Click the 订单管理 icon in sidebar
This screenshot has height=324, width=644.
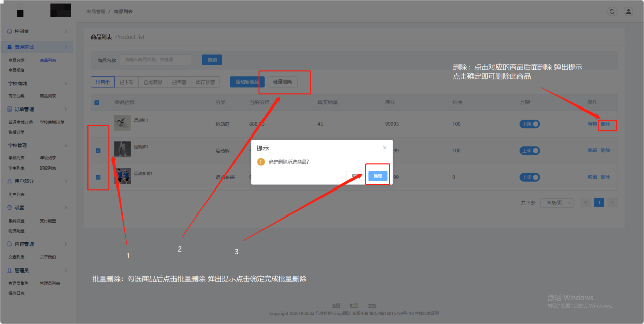10,109
